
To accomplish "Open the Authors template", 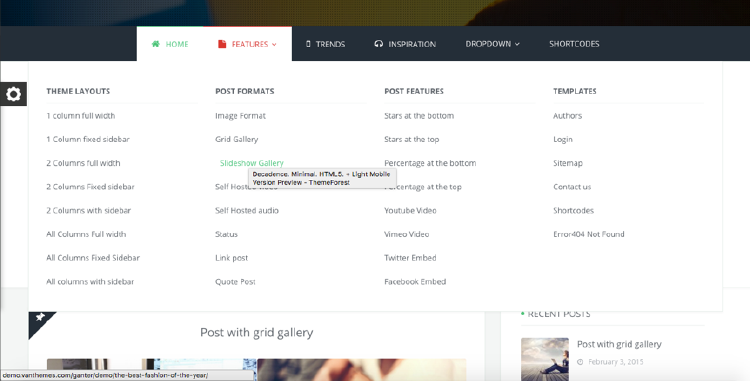I will (568, 116).
